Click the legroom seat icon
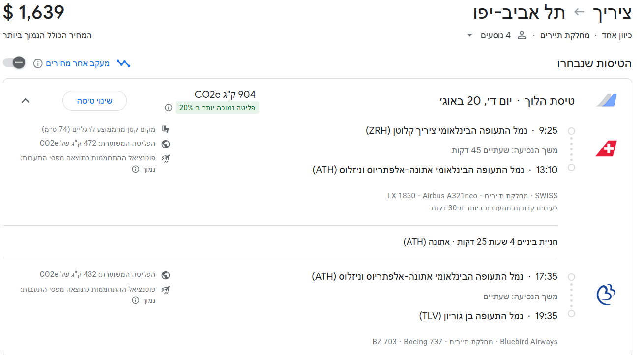Screen dimensions: 644x355 click(x=166, y=130)
